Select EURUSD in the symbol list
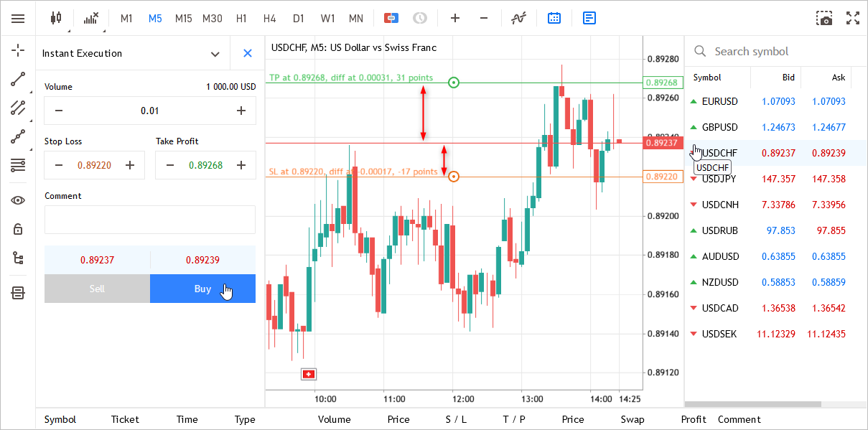 pos(719,101)
